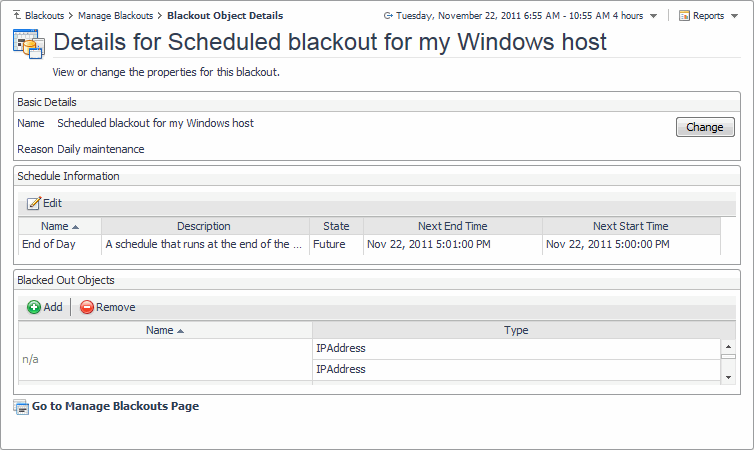Viewport: 754px width, 450px height.
Task: Follow the Go to Manage Blackouts Page link
Action: [x=115, y=406]
